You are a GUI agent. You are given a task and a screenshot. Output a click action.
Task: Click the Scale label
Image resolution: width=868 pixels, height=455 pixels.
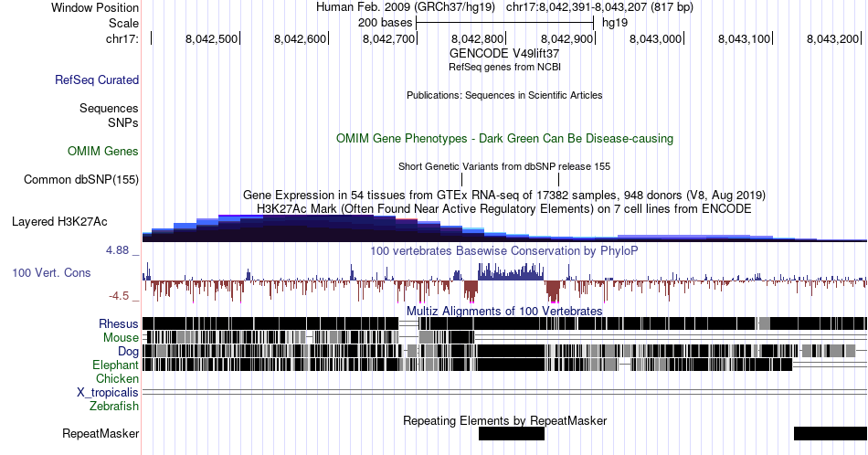[x=123, y=23]
